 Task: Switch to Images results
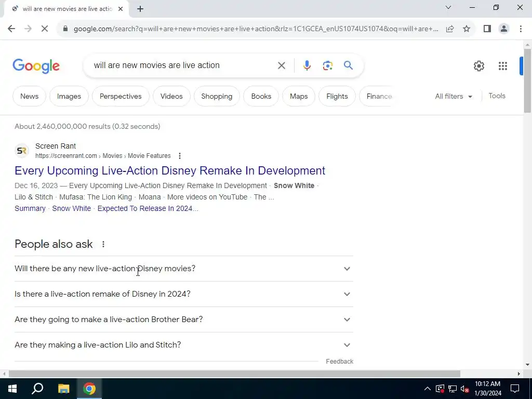[69, 96]
